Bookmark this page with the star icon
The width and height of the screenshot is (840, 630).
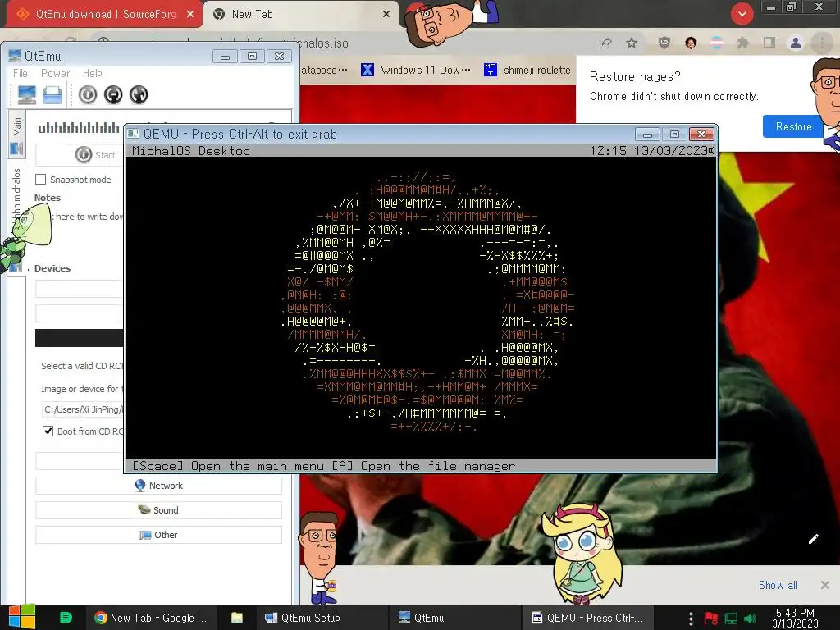pyautogui.click(x=632, y=43)
